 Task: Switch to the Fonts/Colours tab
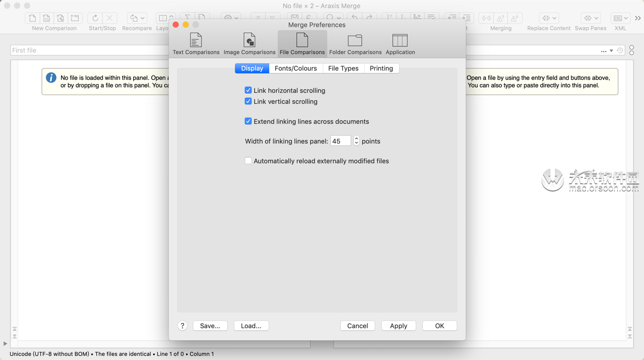click(296, 68)
